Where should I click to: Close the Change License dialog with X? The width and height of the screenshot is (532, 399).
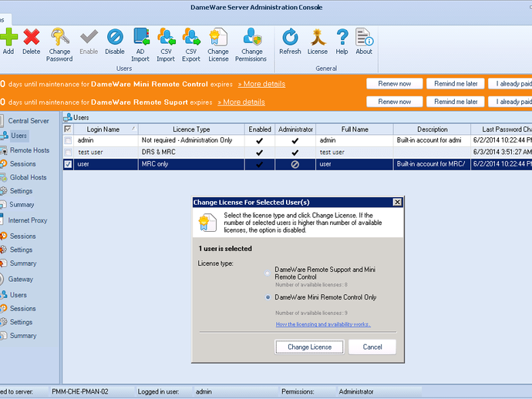point(397,203)
